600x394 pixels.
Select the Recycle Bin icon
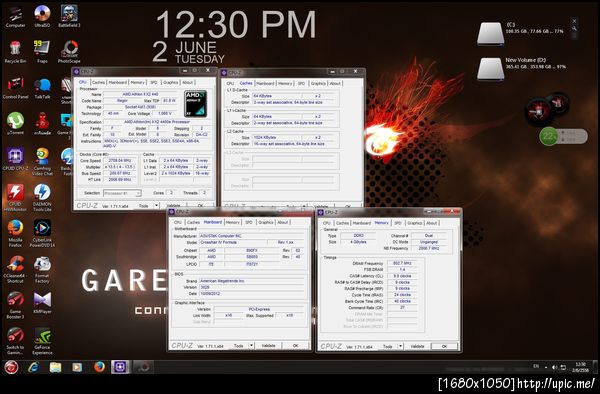coord(15,52)
